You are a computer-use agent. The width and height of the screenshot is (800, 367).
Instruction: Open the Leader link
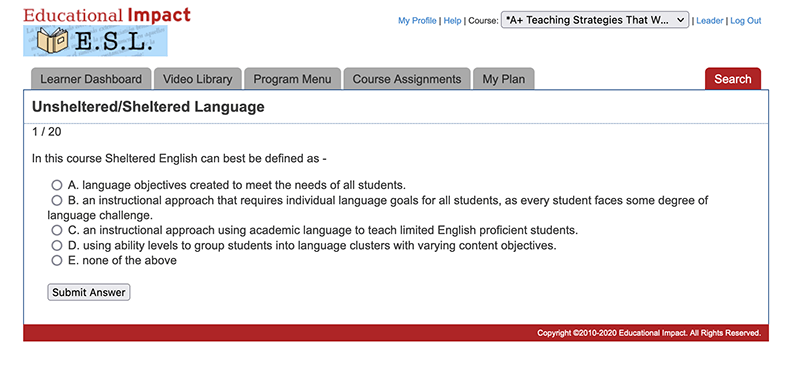click(x=710, y=21)
